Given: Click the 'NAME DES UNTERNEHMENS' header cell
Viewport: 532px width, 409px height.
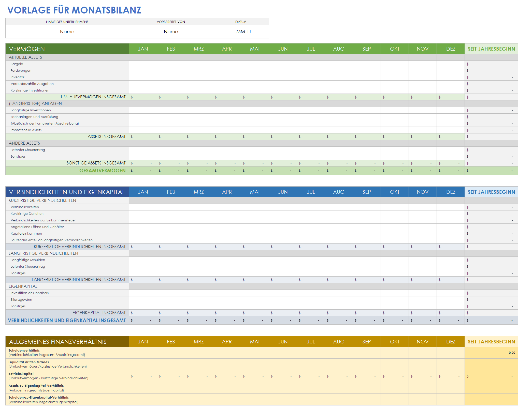Looking at the screenshot, I should [x=67, y=22].
